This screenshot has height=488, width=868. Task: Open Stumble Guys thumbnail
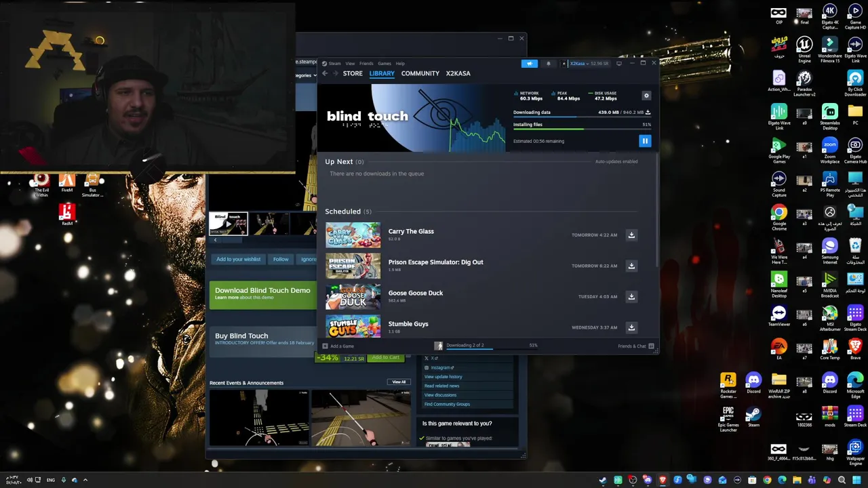pyautogui.click(x=353, y=327)
